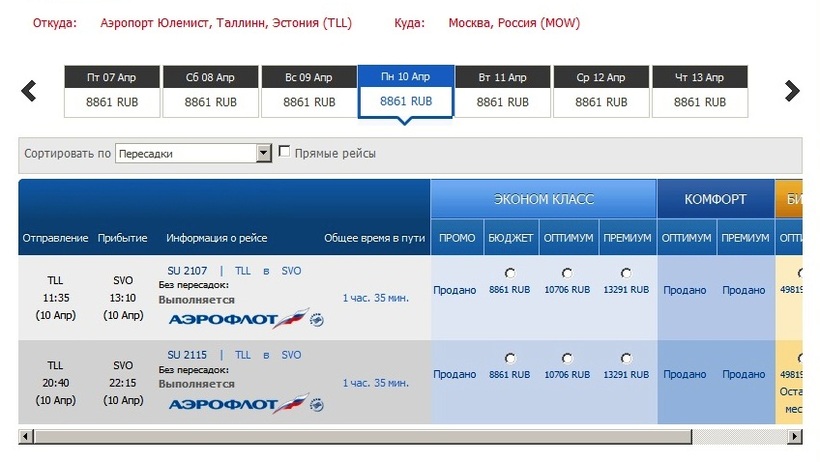Pick the Чт 13 Апр date tab

click(x=699, y=90)
